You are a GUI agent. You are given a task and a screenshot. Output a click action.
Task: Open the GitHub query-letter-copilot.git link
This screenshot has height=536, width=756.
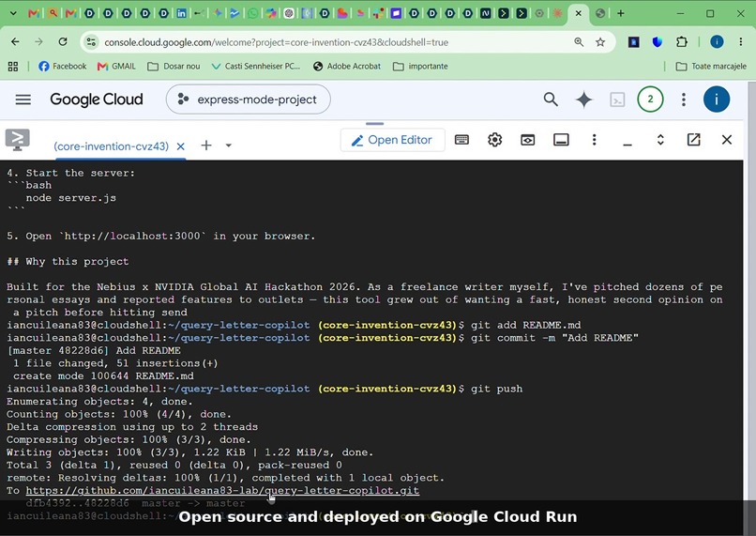click(x=222, y=490)
